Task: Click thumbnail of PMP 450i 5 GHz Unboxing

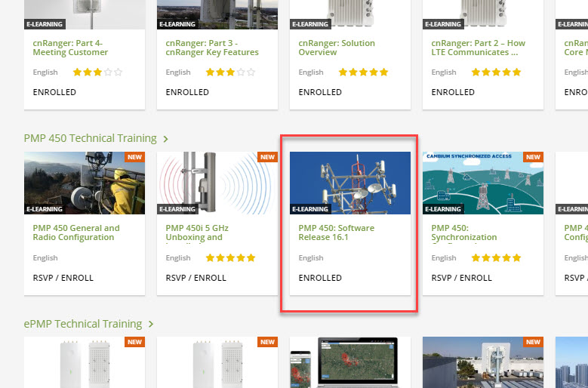Action: (x=217, y=183)
